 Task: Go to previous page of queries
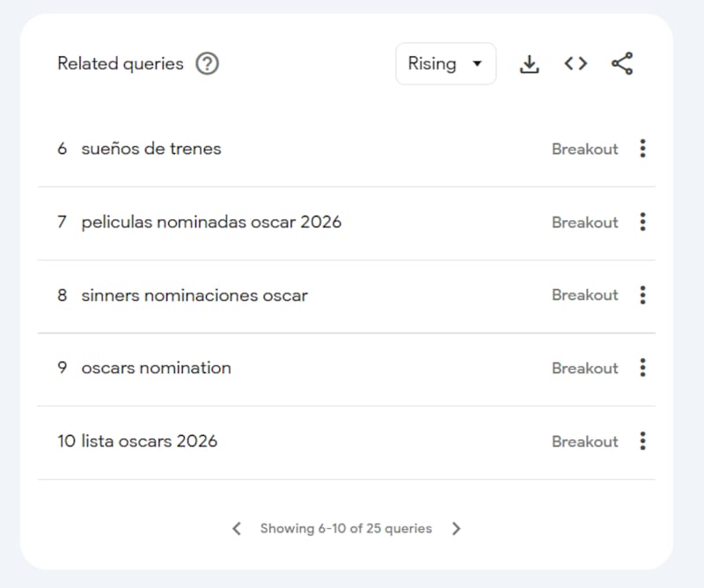point(237,529)
